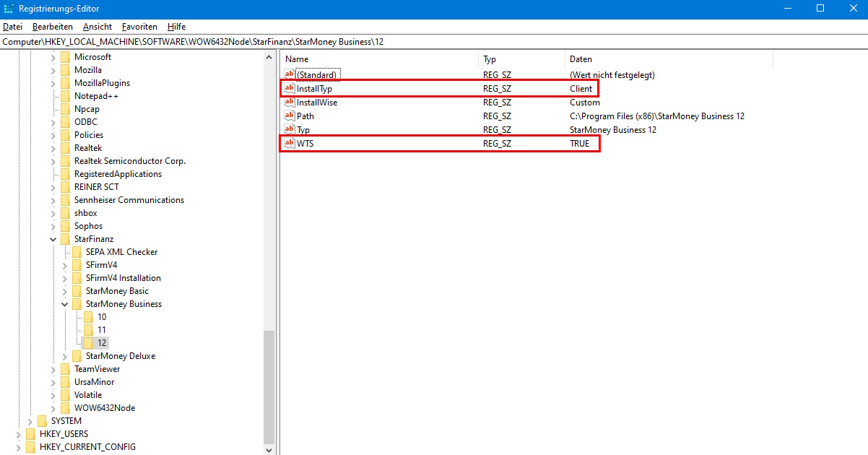Screen dimensions: 868x455
Task: Click the data cell 'TRUE'
Action: coord(579,144)
